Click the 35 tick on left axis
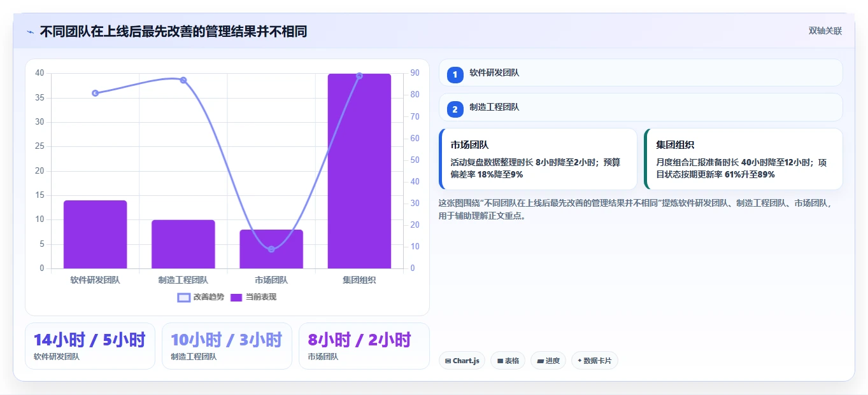Image resolution: width=868 pixels, height=395 pixels. click(x=39, y=98)
